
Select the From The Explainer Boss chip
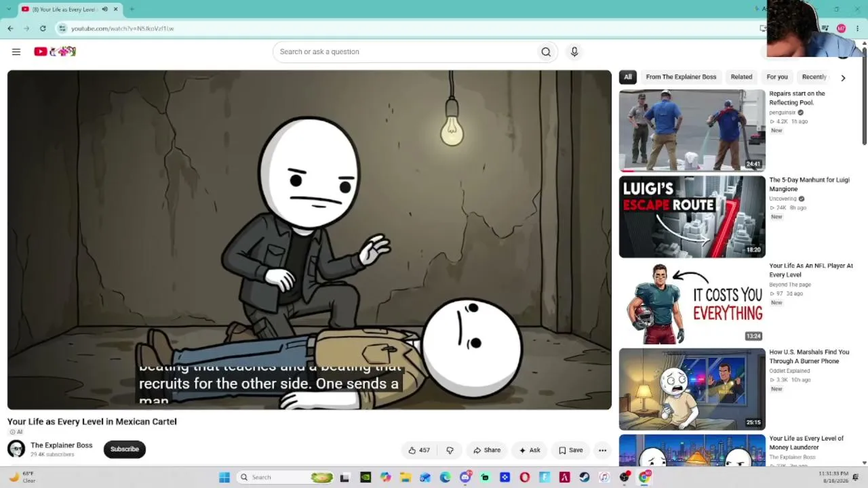[x=681, y=77]
